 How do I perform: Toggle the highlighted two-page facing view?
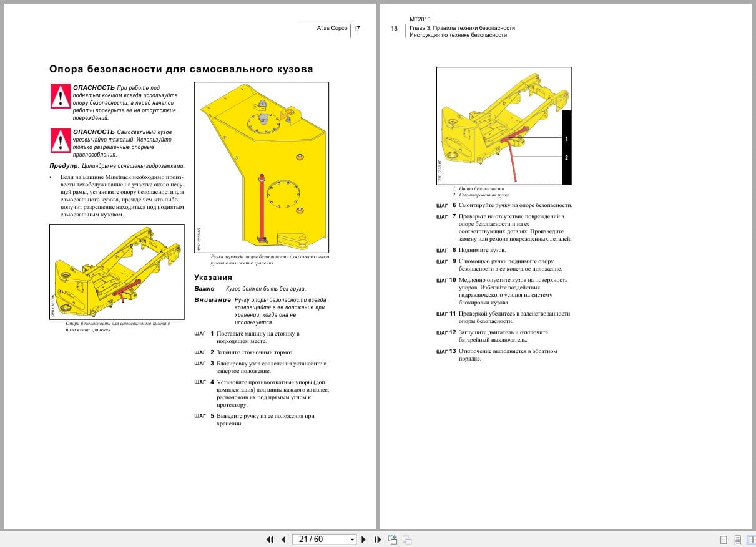coord(753,538)
